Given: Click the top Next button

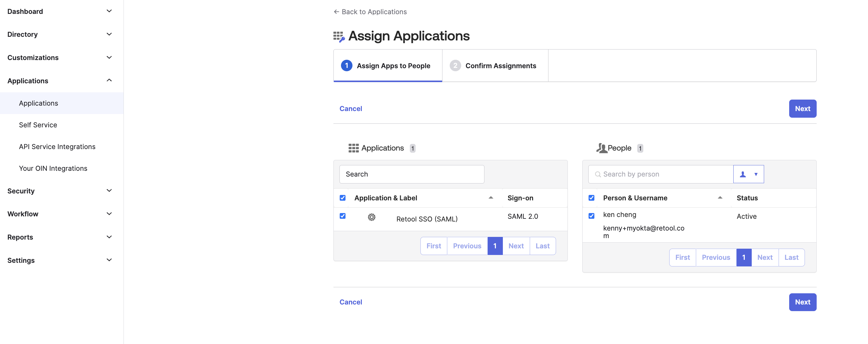Looking at the screenshot, I should coord(802,108).
